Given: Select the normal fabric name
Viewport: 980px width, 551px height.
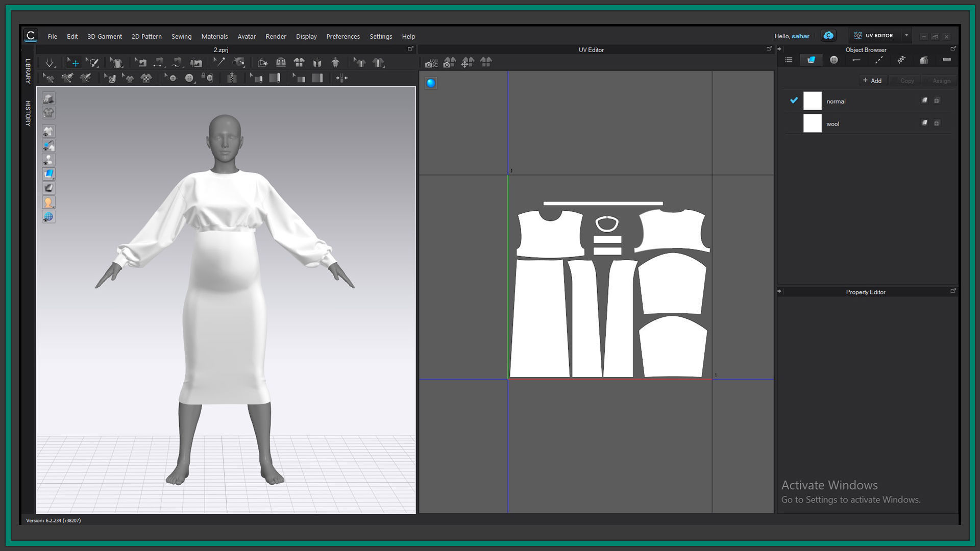Looking at the screenshot, I should [836, 102].
